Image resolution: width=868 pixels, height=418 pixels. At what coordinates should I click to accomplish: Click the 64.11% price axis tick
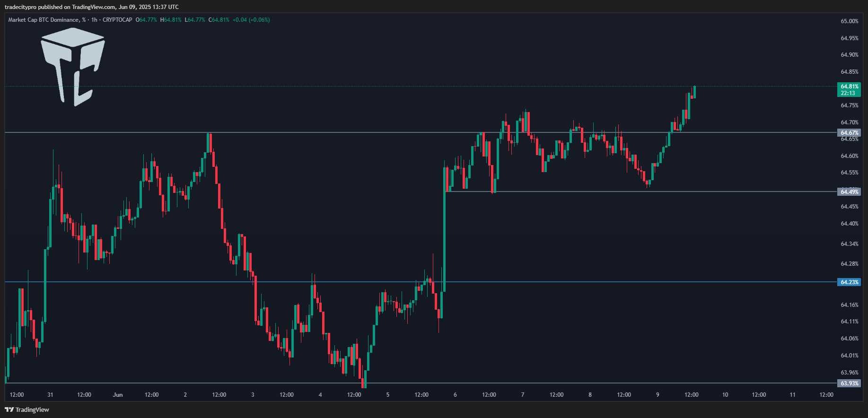click(x=850, y=322)
